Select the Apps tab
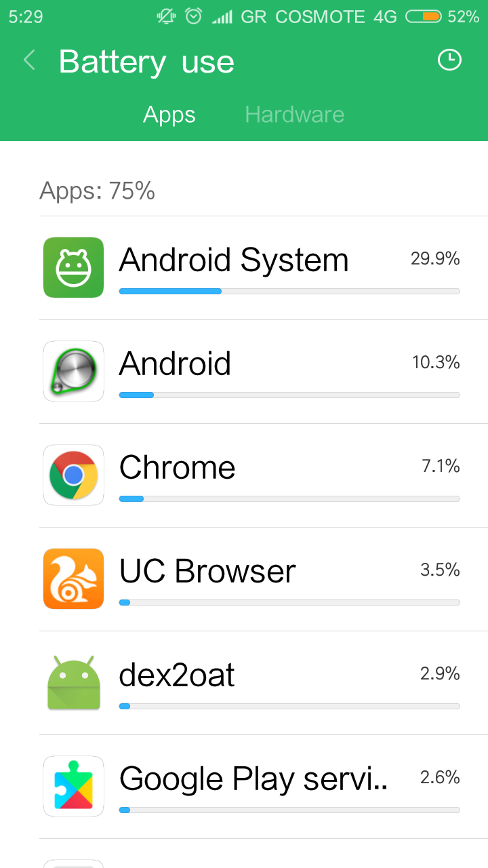Image resolution: width=488 pixels, height=868 pixels. tap(169, 115)
